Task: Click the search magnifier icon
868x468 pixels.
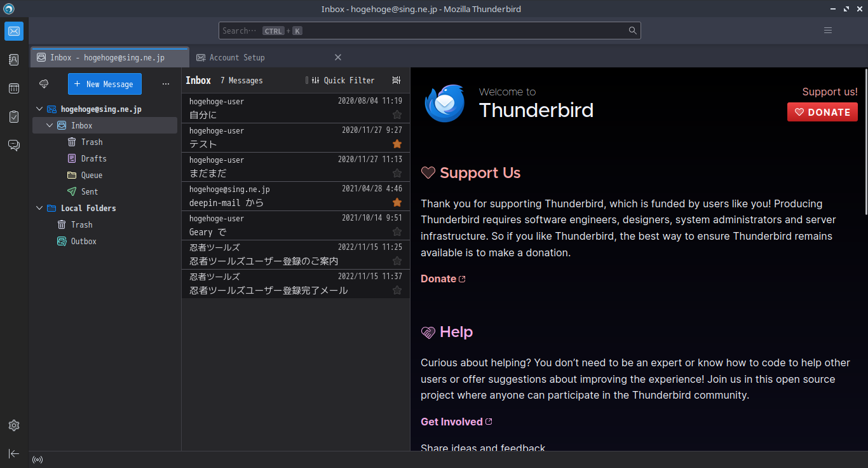Action: pos(632,31)
